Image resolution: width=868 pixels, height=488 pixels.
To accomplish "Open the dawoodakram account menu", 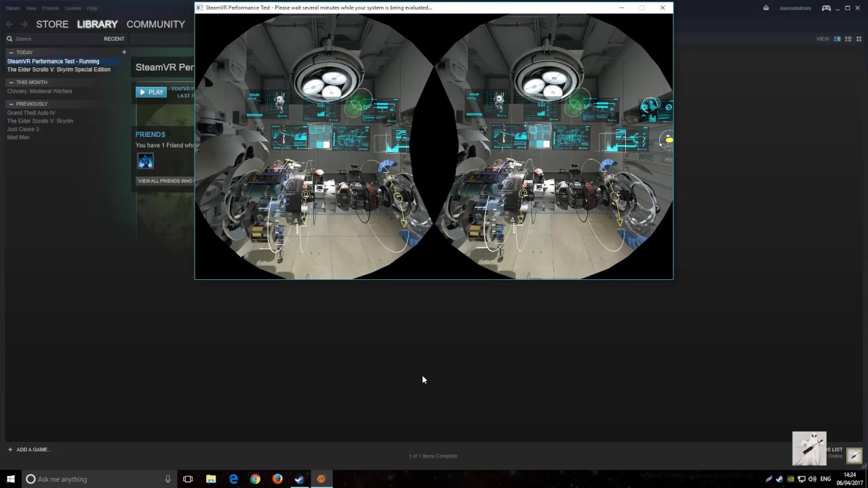I will tap(795, 8).
